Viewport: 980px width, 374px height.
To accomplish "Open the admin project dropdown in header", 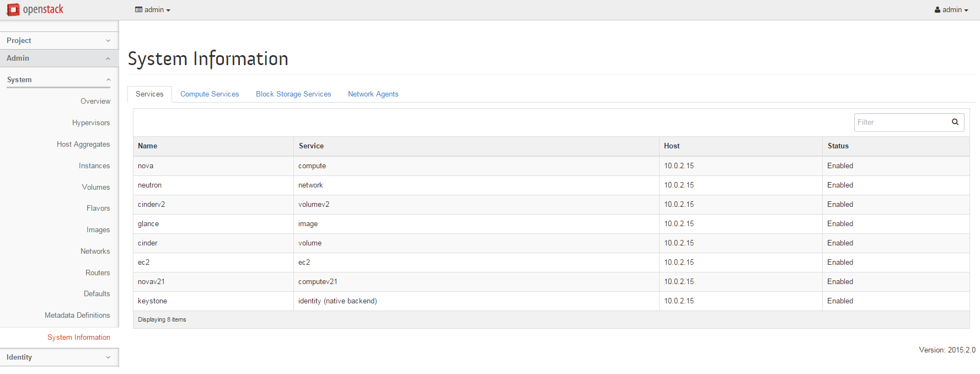I will [x=153, y=9].
